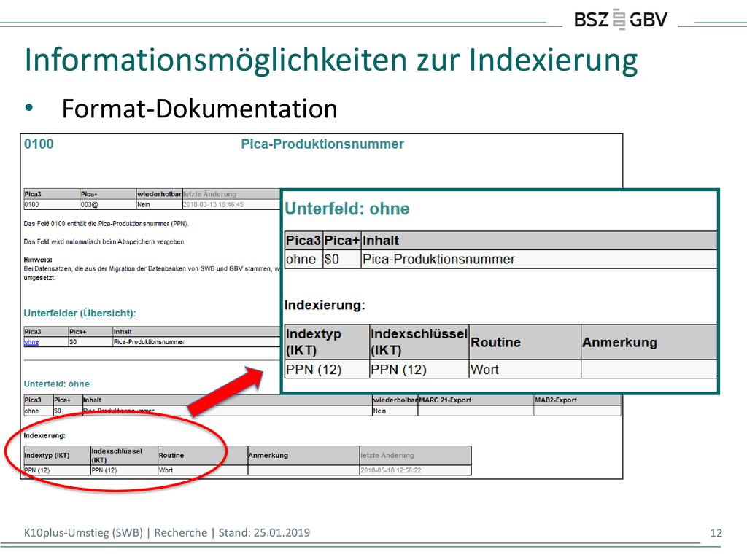Click the '0100' field number heading
The height and width of the screenshot is (560, 747).
pyautogui.click(x=39, y=144)
